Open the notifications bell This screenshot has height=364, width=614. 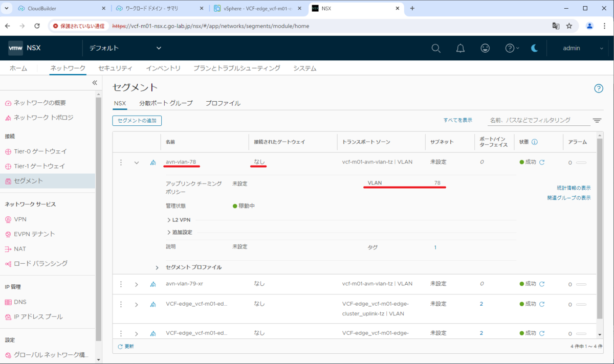(x=461, y=48)
